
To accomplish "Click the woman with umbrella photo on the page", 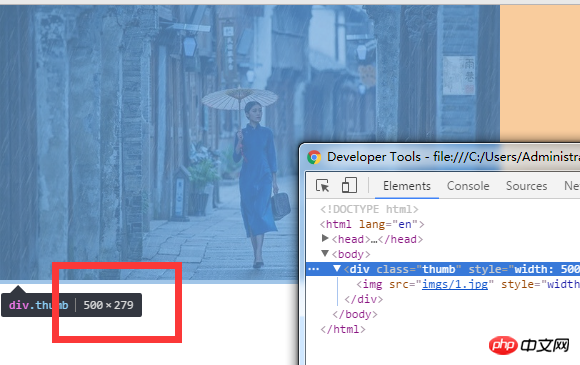I will 250,142.
